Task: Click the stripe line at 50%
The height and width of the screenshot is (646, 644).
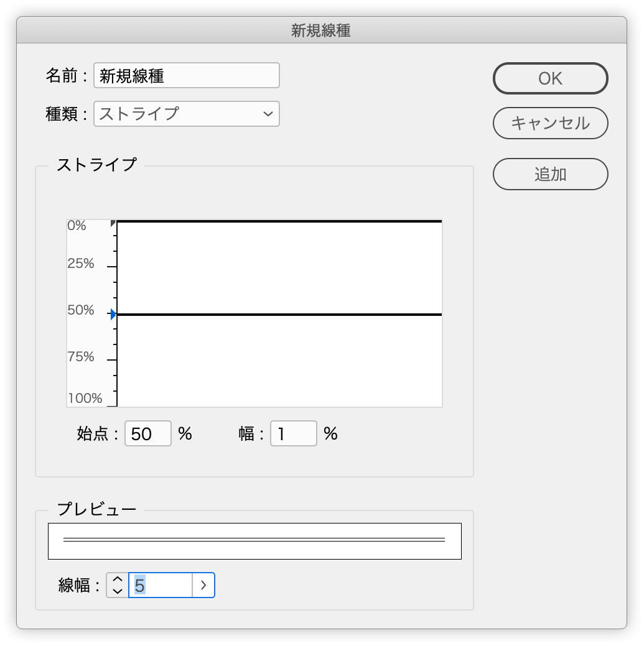Action: pyautogui.click(x=279, y=315)
